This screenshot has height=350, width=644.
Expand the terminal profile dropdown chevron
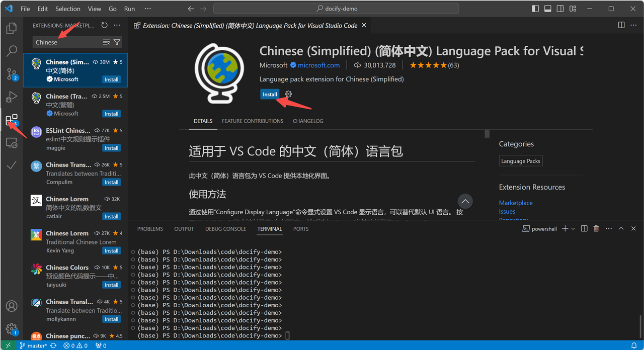tap(574, 228)
